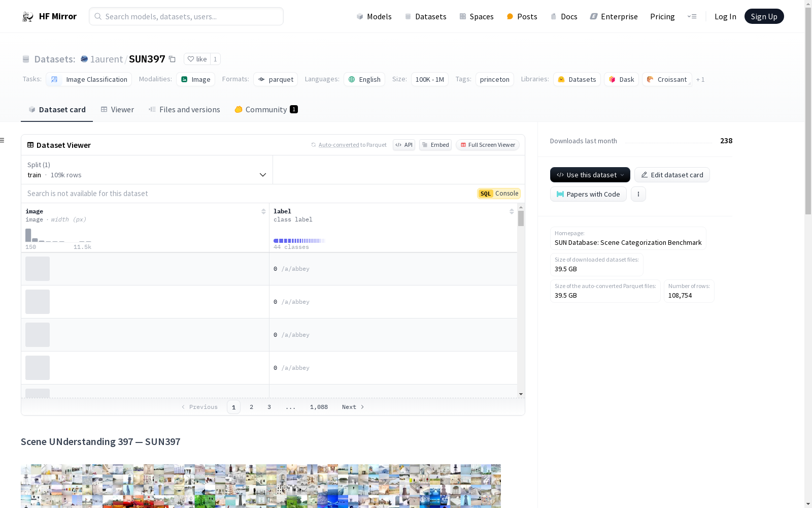Expand Use this dataset dropdown

590,175
